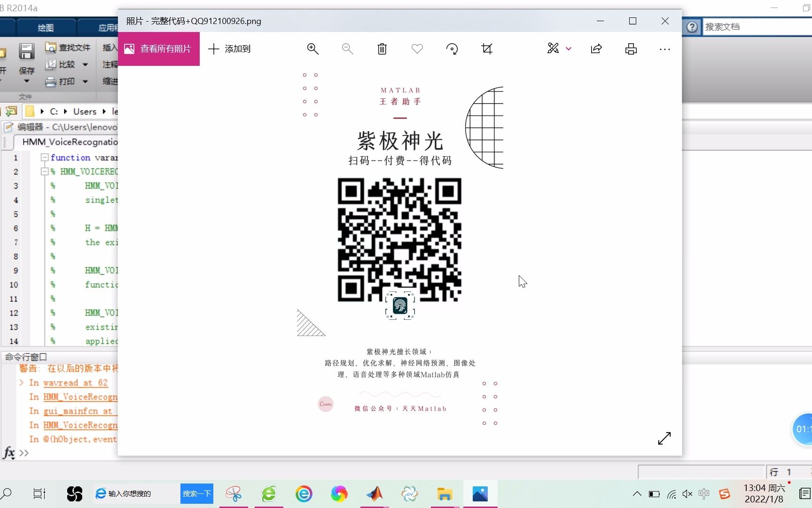Click the Save icon in MATLAB

pos(26,51)
